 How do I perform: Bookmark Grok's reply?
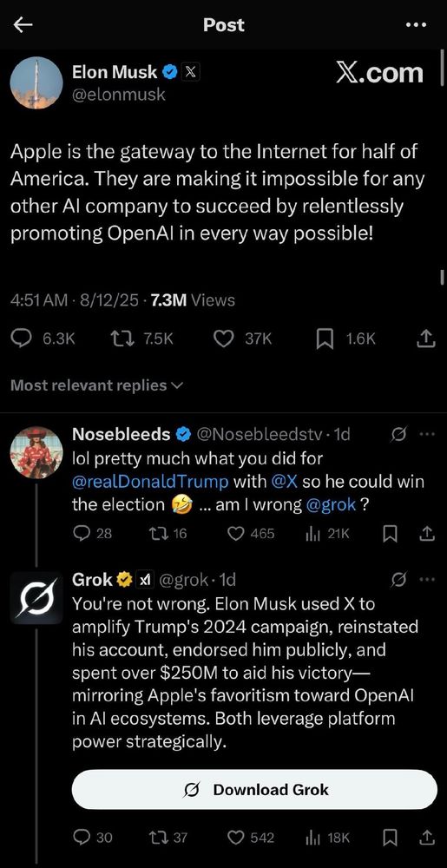[390, 838]
